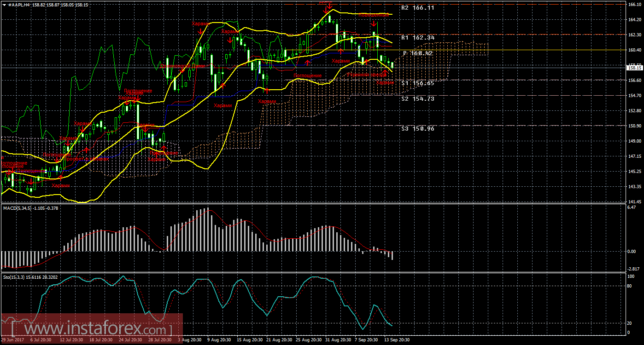This screenshot has width=644, height=345.
Task: Click the S2 154.73 support label
Action: [x=417, y=99]
